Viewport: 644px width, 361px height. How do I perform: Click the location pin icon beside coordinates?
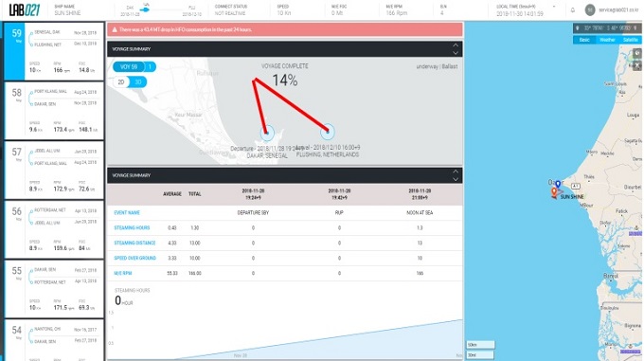pos(578,28)
